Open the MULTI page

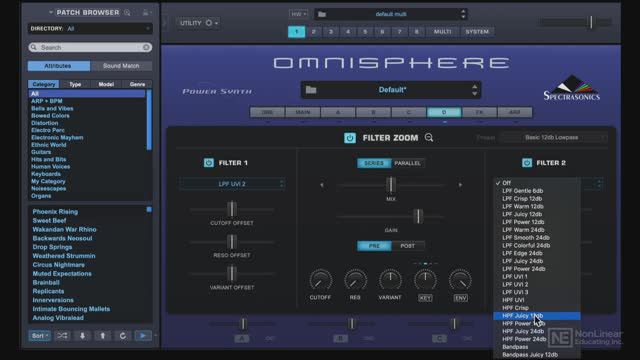pyautogui.click(x=442, y=31)
